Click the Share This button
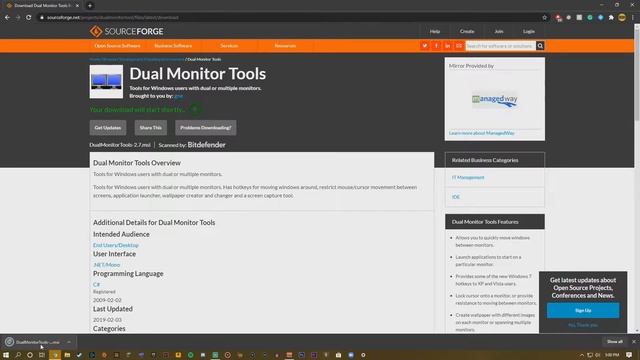 coord(151,128)
